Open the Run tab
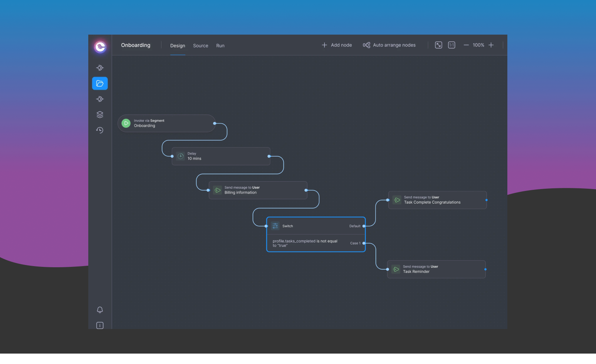Viewport: 596px width, 364px height. [x=220, y=45]
